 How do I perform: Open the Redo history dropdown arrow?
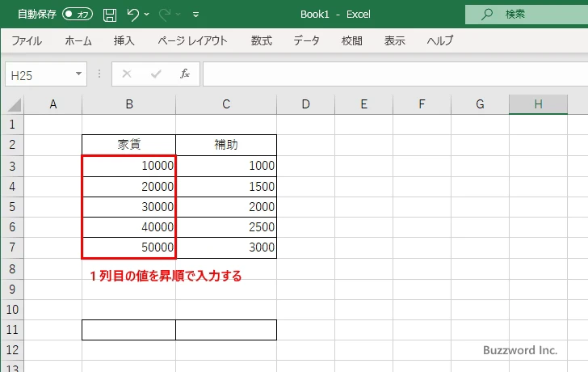(x=178, y=15)
